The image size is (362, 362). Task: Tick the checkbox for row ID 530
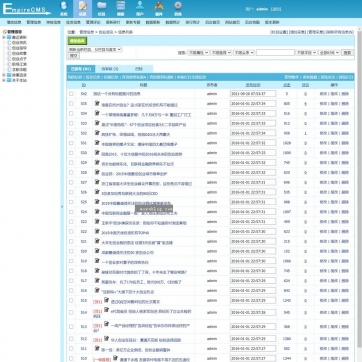tap(71, 153)
